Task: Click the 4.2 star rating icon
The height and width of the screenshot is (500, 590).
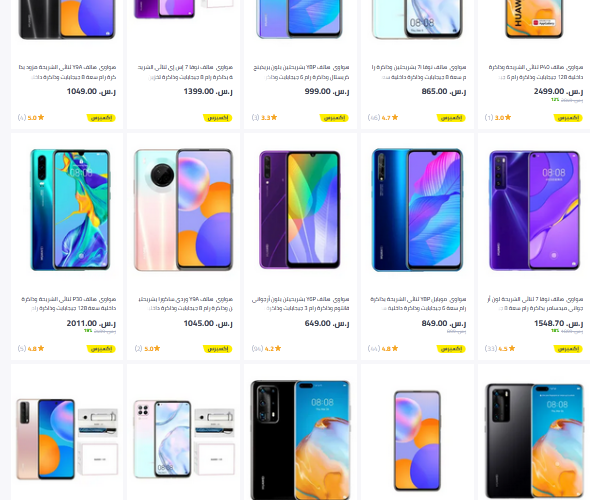Action: [278, 348]
